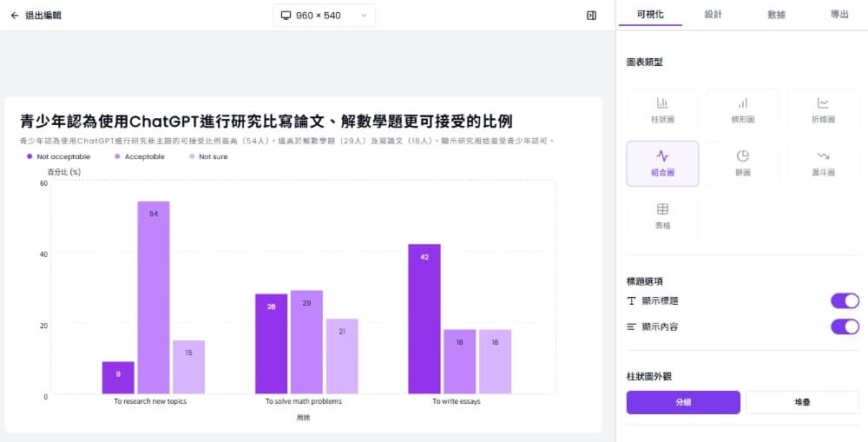
Task: Collapse the right side panel
Action: [x=591, y=16]
